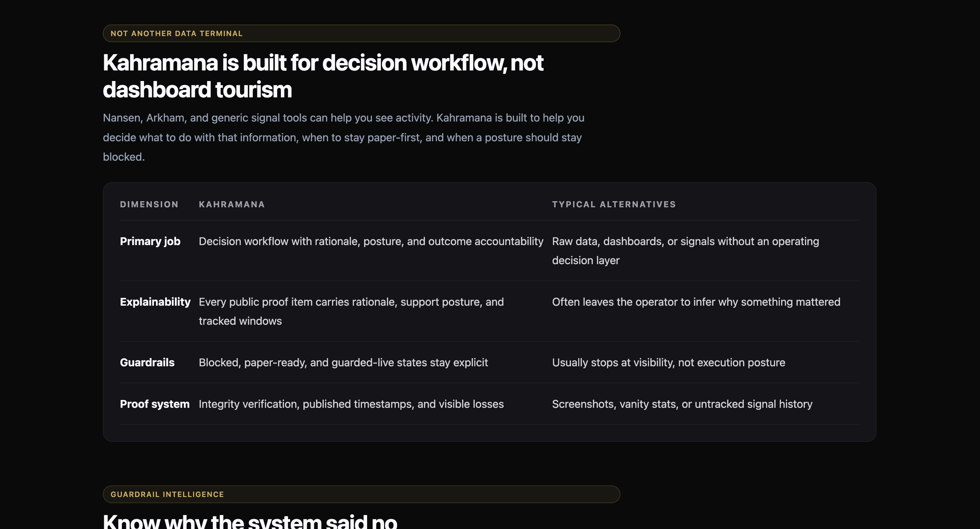Select the Explainability row label
980x529 pixels.
click(x=155, y=302)
